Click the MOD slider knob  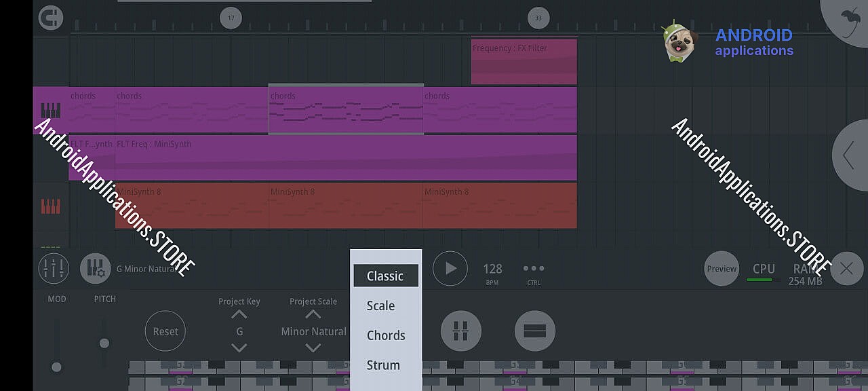click(x=57, y=367)
